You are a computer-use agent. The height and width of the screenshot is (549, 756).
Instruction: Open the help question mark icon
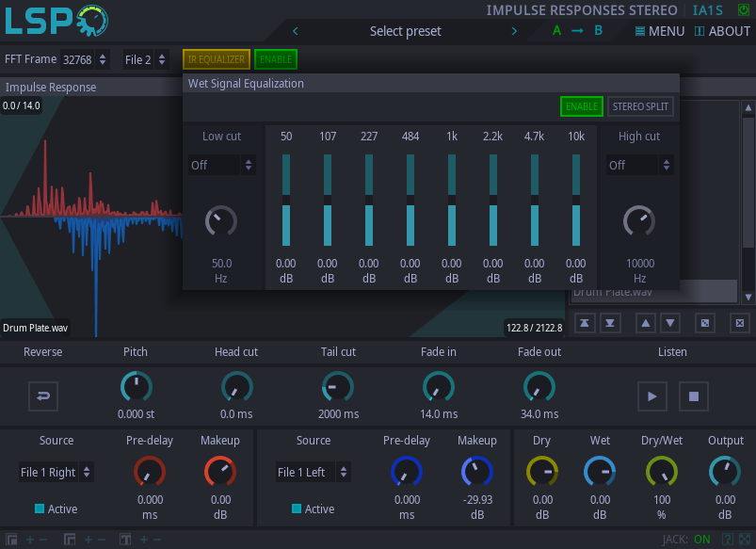pos(728,540)
